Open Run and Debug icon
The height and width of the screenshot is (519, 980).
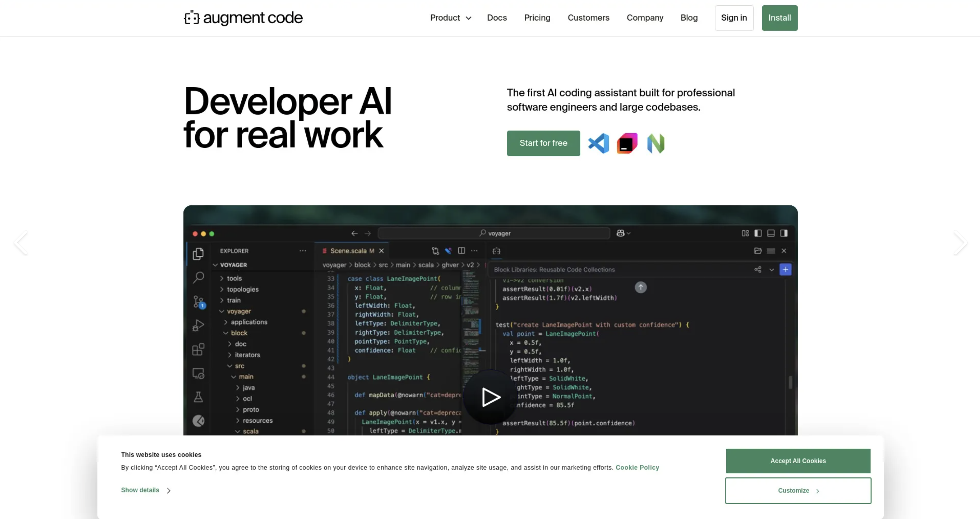tap(198, 325)
